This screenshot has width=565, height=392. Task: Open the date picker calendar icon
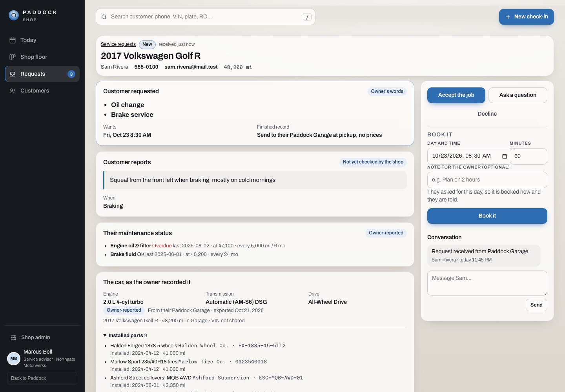pos(505,156)
